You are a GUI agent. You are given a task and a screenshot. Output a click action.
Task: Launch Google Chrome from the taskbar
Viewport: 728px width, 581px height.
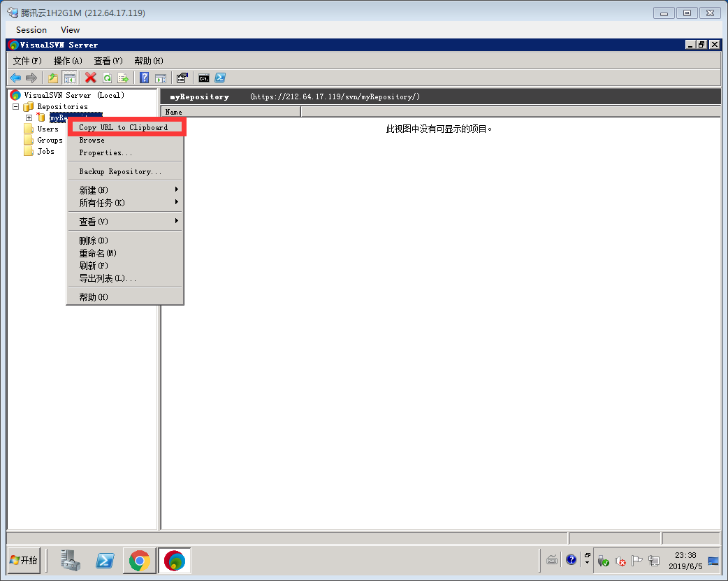[140, 560]
